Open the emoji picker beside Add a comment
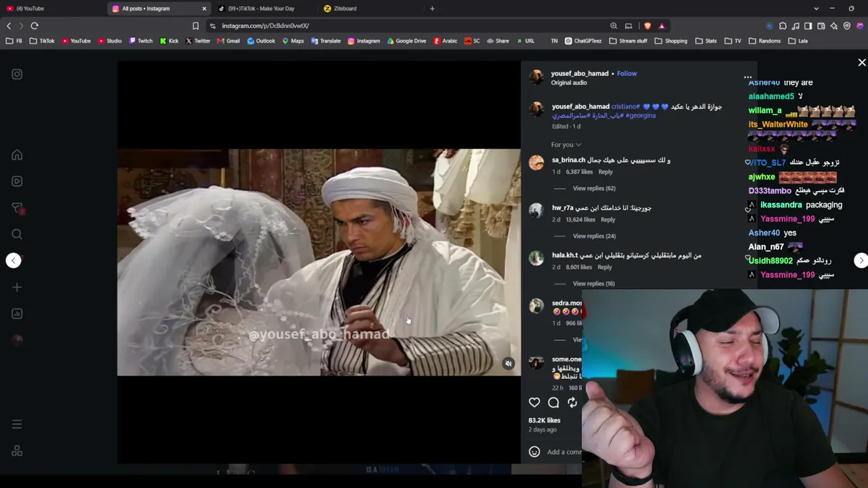Viewport: 868px width, 488px height. pyautogui.click(x=534, y=451)
